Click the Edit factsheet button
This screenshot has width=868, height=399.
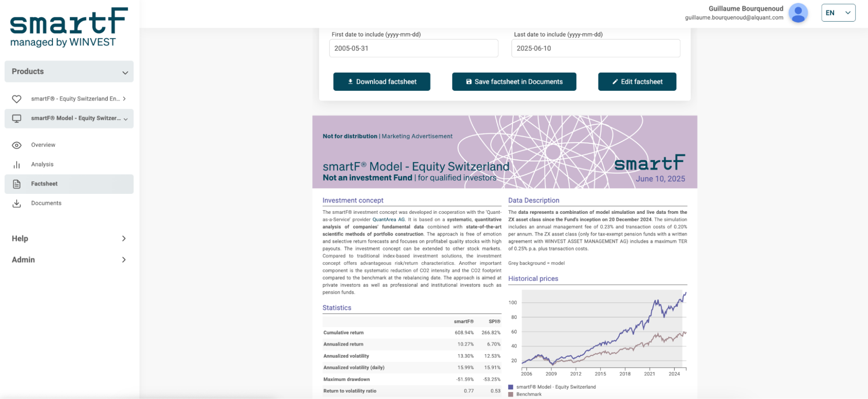637,82
